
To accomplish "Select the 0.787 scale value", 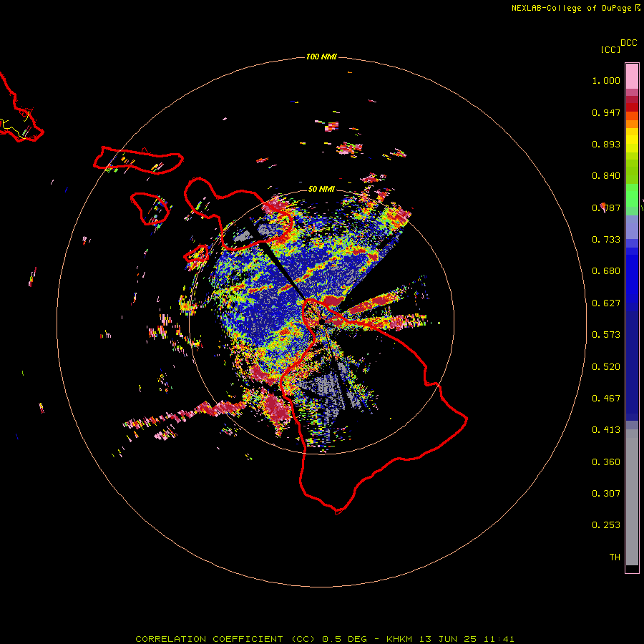I will (x=606, y=208).
